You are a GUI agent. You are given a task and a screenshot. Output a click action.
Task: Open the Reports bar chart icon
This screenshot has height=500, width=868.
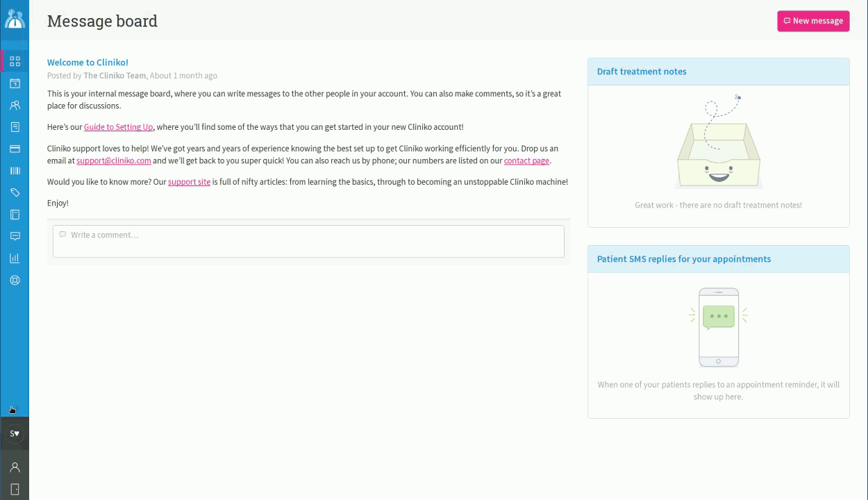click(x=15, y=258)
